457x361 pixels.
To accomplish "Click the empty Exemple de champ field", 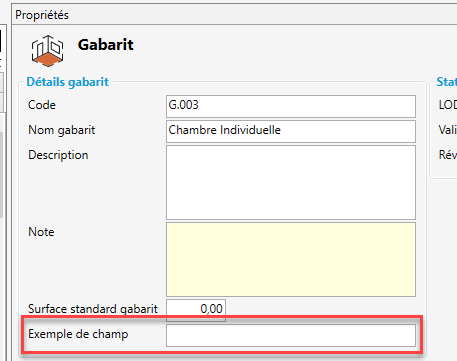I will click(291, 335).
